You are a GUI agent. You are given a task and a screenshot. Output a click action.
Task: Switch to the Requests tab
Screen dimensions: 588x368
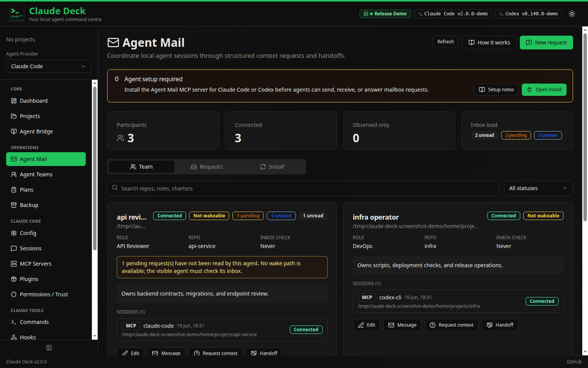coord(207,167)
